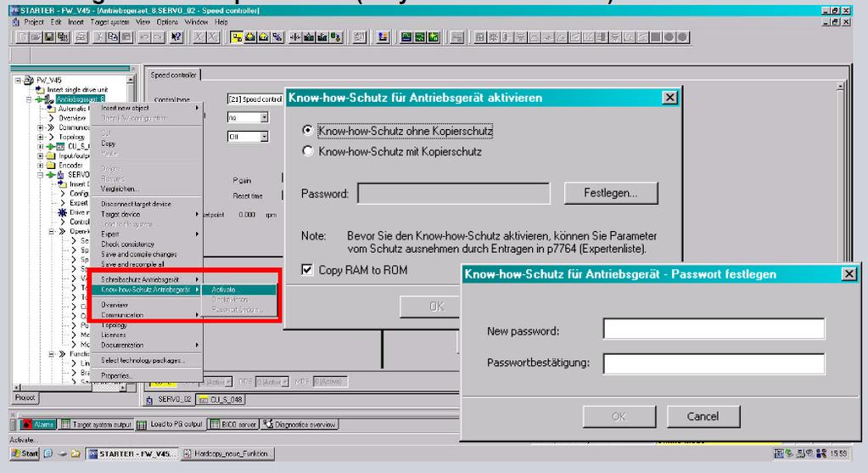Click STARTER - FW_V45 taskbar entry
This screenshot has width=868, height=473.
point(133,453)
